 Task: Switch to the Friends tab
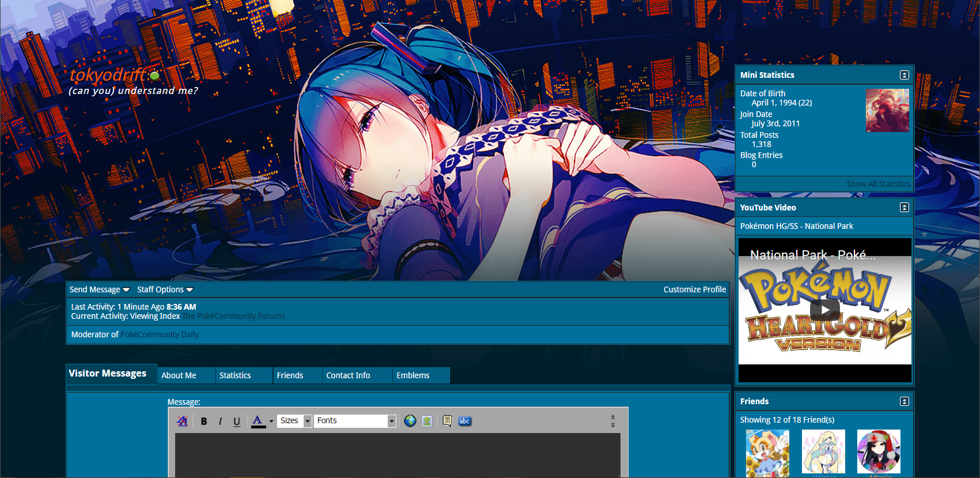(x=297, y=375)
